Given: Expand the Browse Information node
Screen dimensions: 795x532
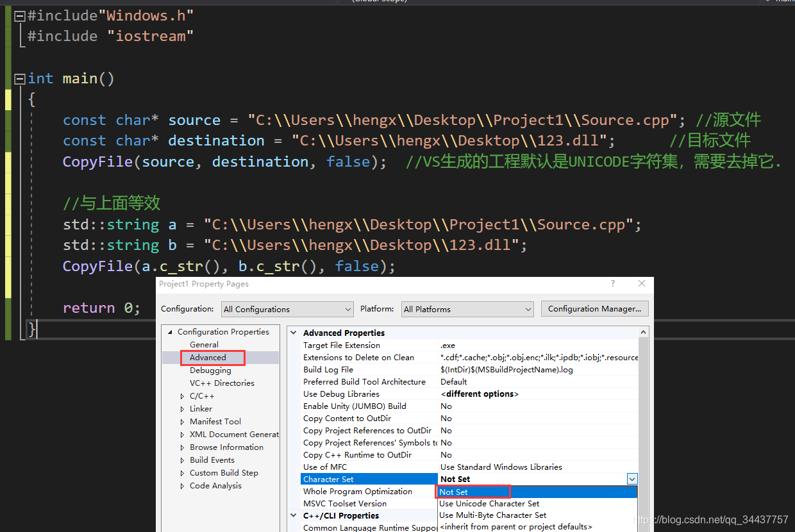Looking at the screenshot, I should pos(183,447).
